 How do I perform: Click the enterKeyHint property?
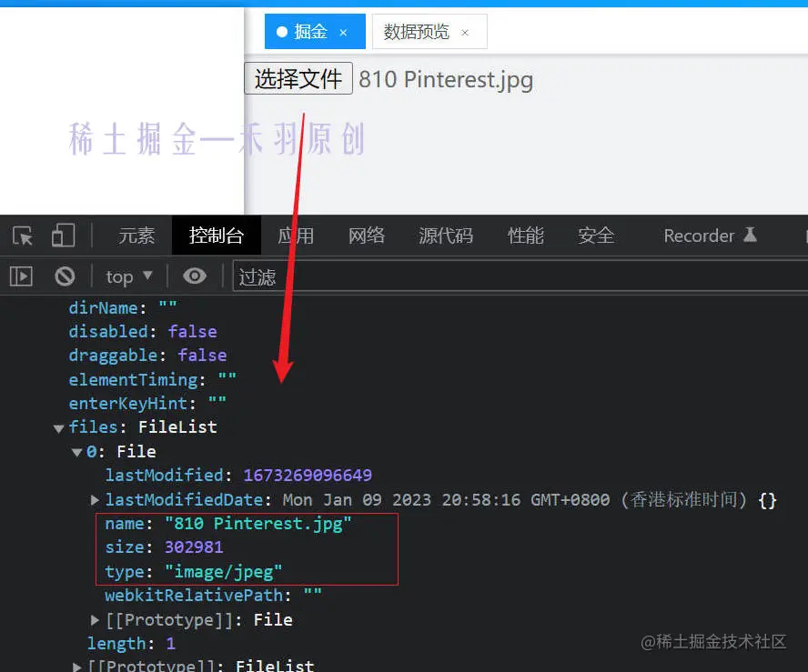pos(147,403)
